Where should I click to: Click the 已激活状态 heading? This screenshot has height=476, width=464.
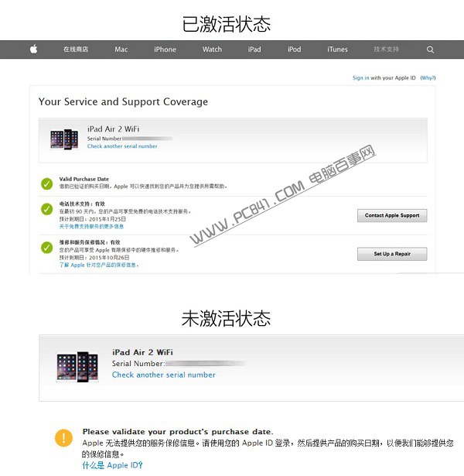[227, 24]
